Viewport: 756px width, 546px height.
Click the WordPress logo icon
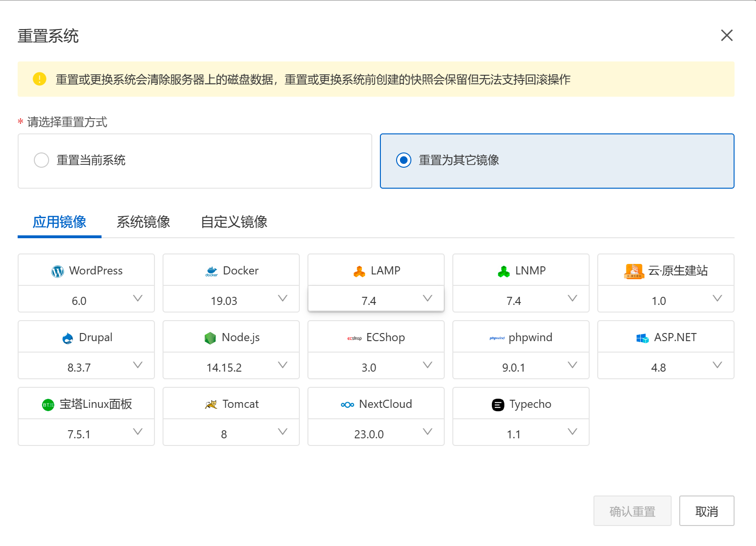pyautogui.click(x=58, y=271)
